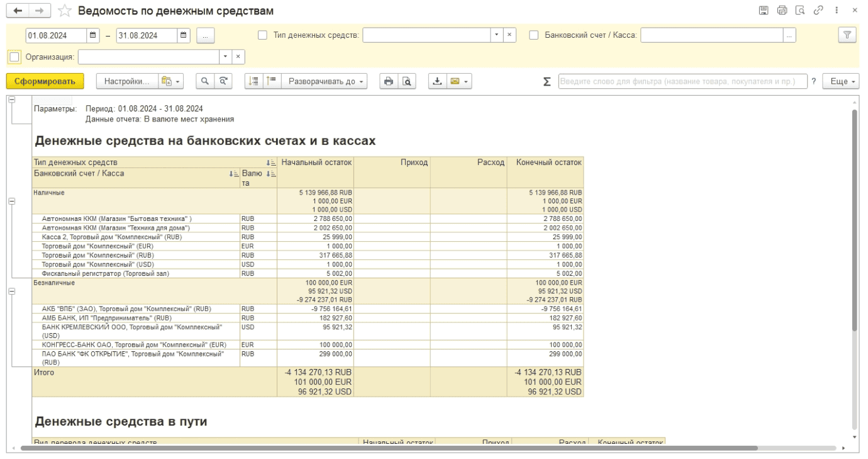Screen dimensions: 868x459
Task: Sort by Валюта column header icon
Action: 271,174
